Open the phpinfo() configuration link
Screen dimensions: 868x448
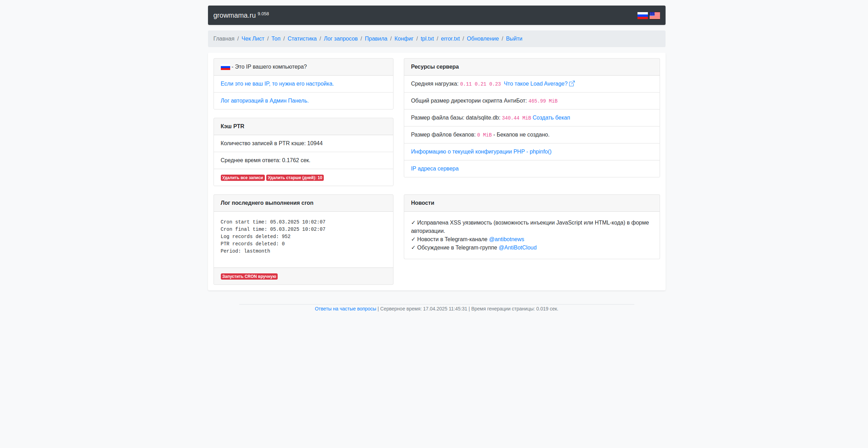[x=481, y=152]
